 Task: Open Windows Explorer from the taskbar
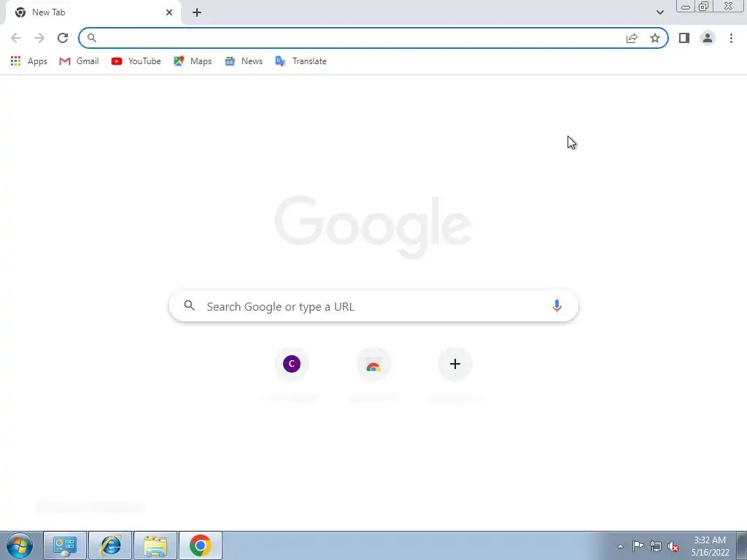pos(155,545)
